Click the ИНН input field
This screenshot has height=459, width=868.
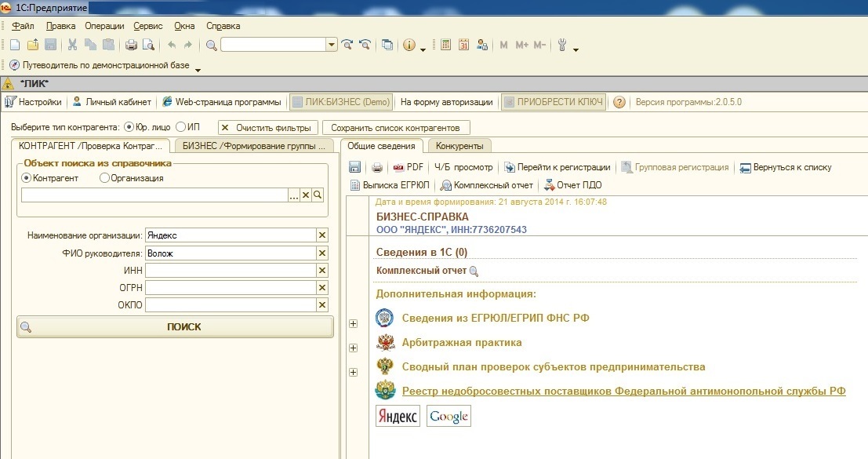click(230, 270)
